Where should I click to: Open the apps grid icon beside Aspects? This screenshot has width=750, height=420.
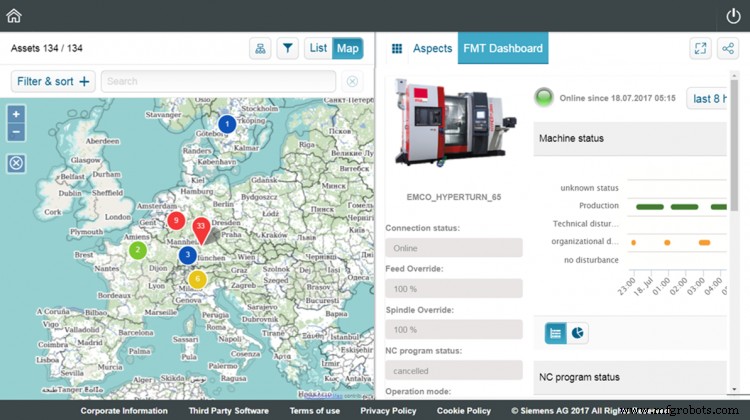(397, 48)
